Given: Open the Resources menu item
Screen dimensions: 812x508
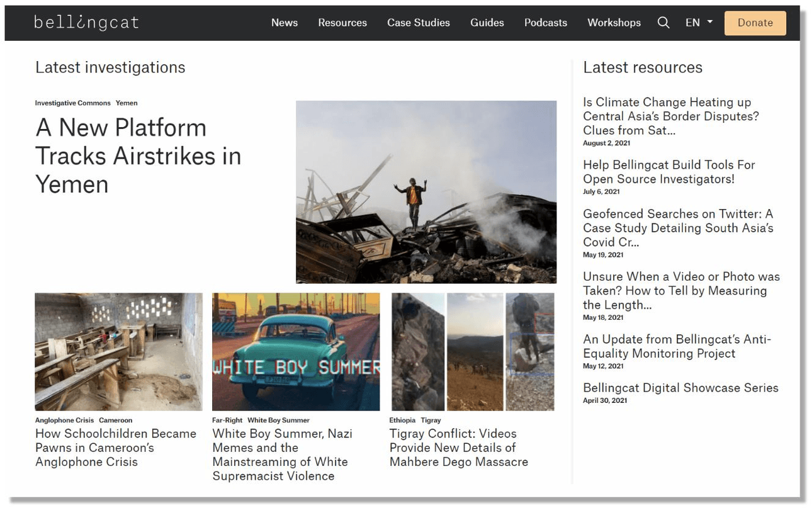Looking at the screenshot, I should (x=342, y=23).
